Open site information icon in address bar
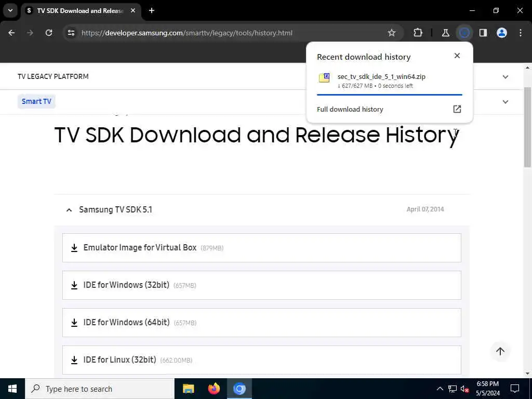Viewport: 532px width, 399px height. [71, 33]
